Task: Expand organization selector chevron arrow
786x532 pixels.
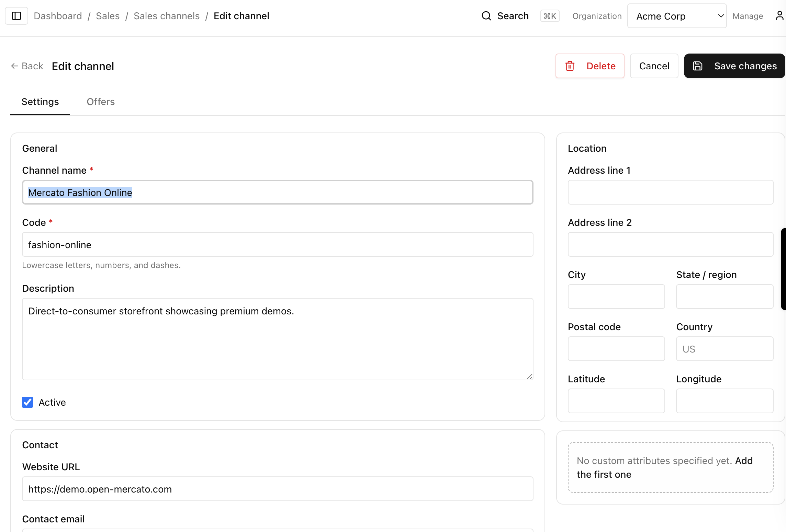Action: pyautogui.click(x=721, y=16)
